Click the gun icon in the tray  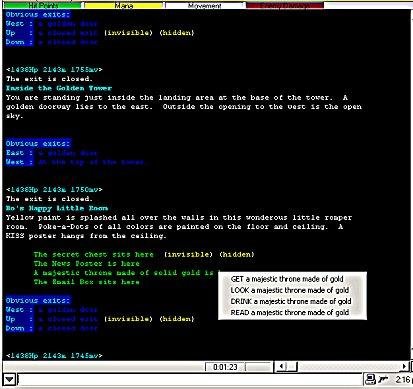coord(383,379)
